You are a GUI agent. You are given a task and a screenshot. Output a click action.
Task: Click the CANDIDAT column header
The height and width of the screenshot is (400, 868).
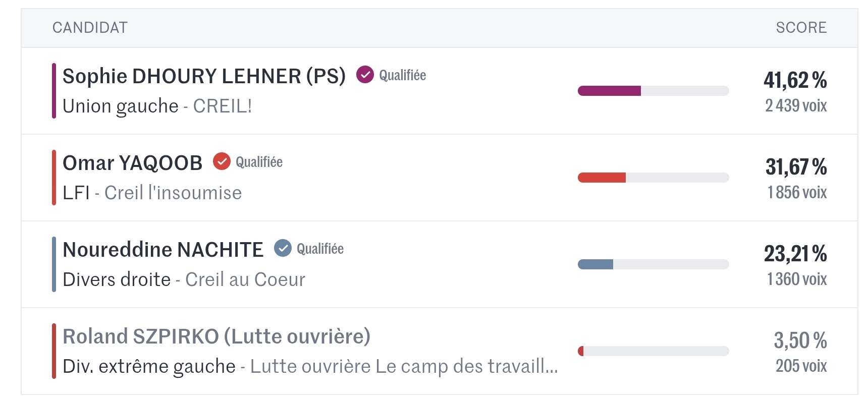click(90, 28)
